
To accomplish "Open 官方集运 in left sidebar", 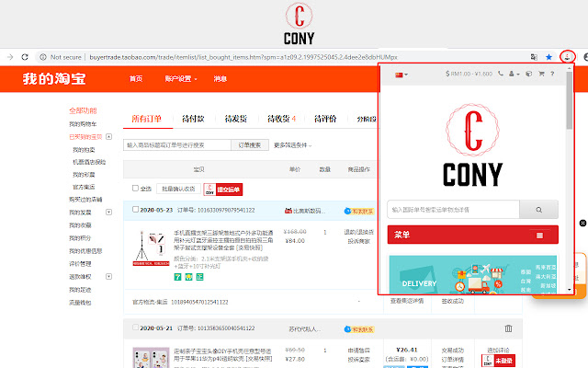I will [x=84, y=187].
